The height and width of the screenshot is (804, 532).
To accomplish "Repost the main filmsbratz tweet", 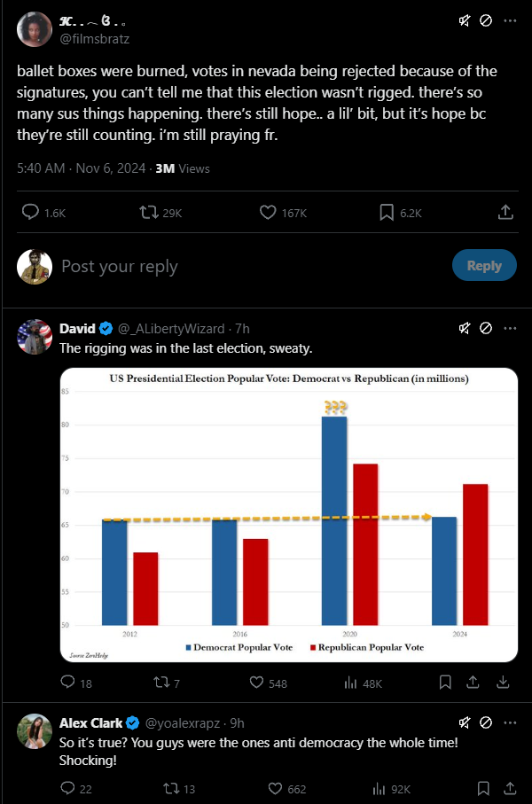I will coord(151,213).
